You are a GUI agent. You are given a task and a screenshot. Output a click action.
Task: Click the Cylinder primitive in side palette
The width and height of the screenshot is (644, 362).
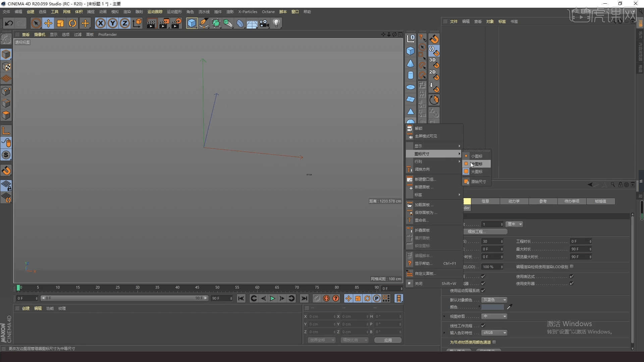[411, 75]
